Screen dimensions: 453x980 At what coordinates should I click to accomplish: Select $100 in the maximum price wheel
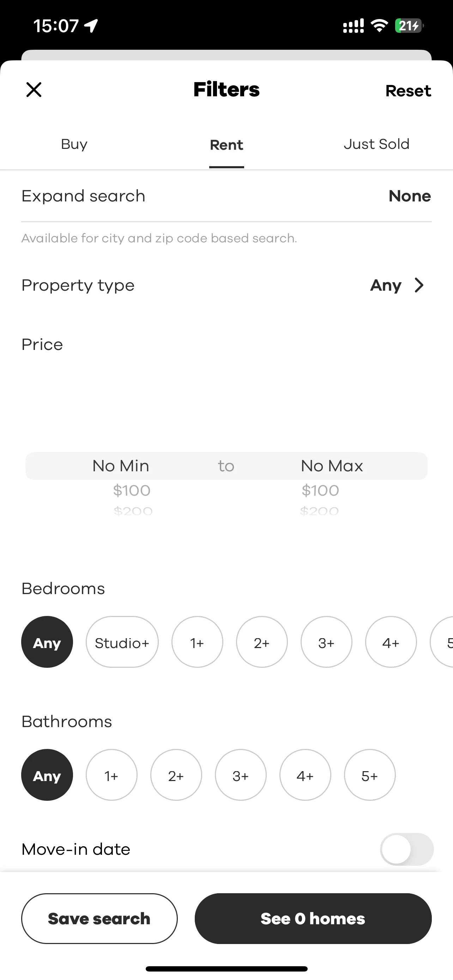320,491
